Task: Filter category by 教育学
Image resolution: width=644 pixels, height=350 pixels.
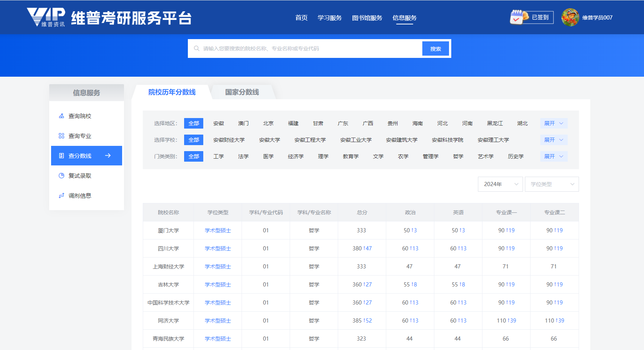Action: click(351, 156)
